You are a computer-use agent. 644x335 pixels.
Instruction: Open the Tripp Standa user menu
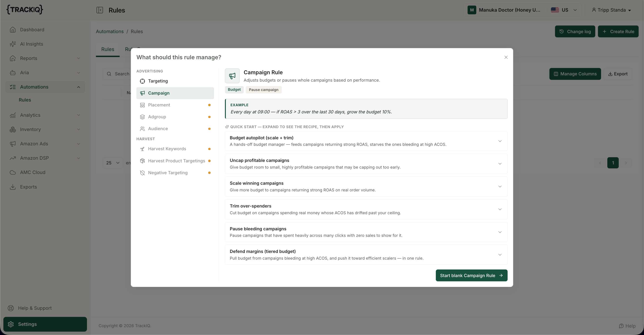[612, 10]
